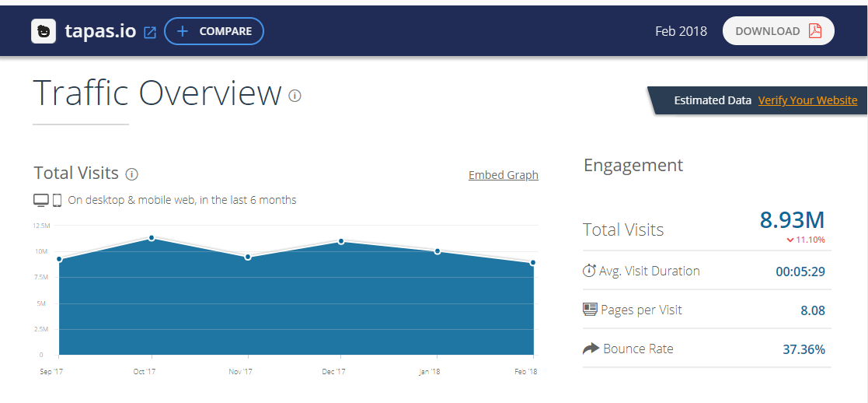The image size is (868, 403).
Task: Click the mobile device icon
Action: point(57,200)
